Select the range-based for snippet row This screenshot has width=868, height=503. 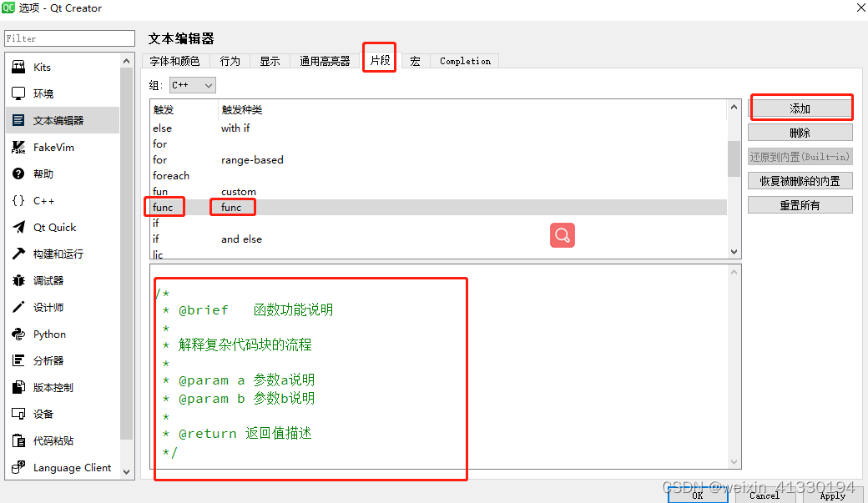coord(438,160)
